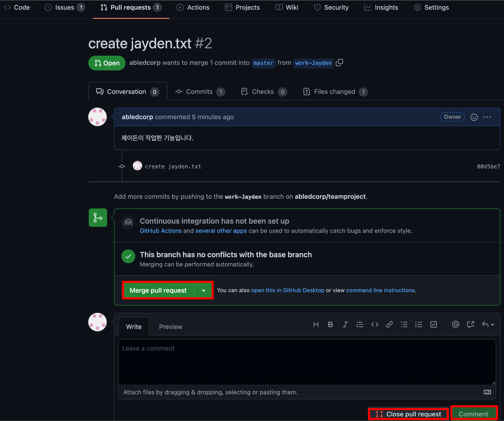
Task: Open the command line instructions link
Action: point(380,290)
